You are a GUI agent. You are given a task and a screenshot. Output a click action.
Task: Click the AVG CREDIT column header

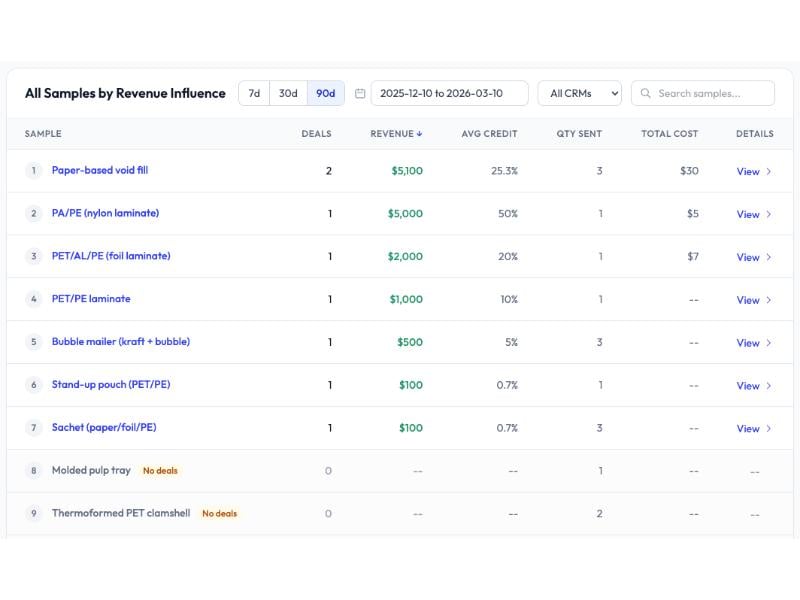click(x=489, y=133)
